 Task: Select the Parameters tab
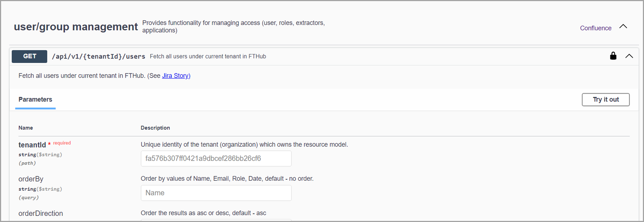pyautogui.click(x=35, y=99)
